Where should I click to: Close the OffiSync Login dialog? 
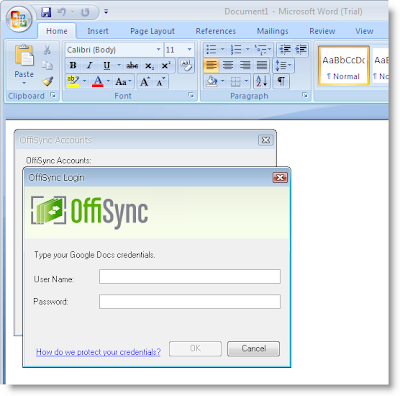coord(280,178)
